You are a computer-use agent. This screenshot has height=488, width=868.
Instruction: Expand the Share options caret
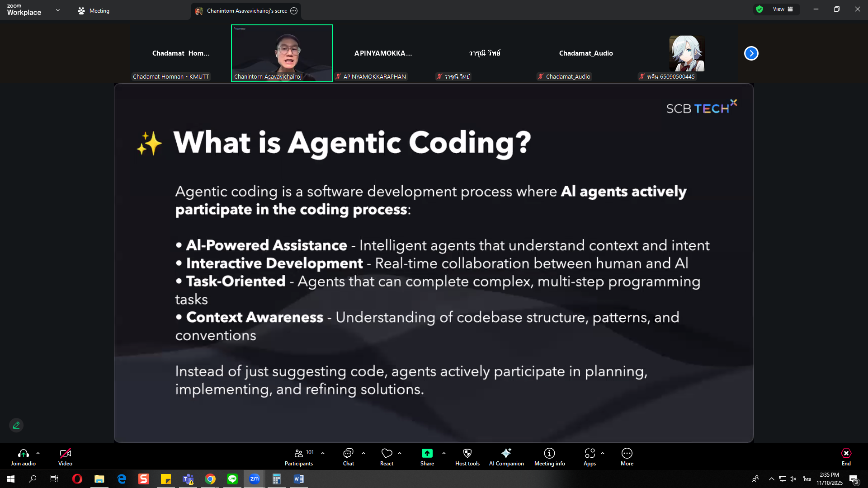(444, 453)
